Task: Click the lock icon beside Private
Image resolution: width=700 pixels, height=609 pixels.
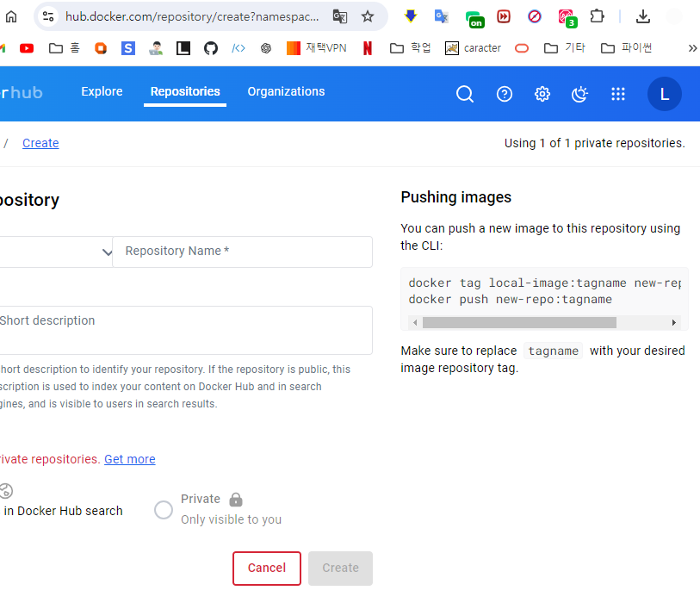Action: pos(236,499)
